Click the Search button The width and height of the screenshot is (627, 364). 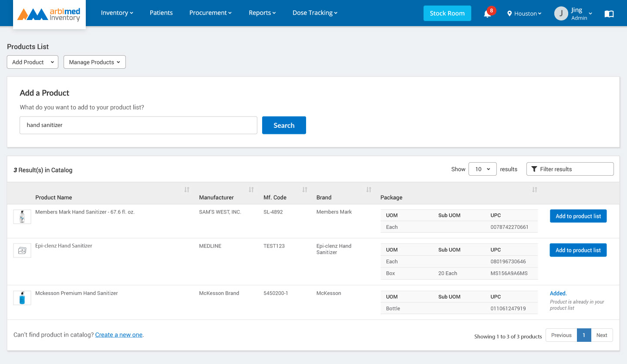point(284,125)
